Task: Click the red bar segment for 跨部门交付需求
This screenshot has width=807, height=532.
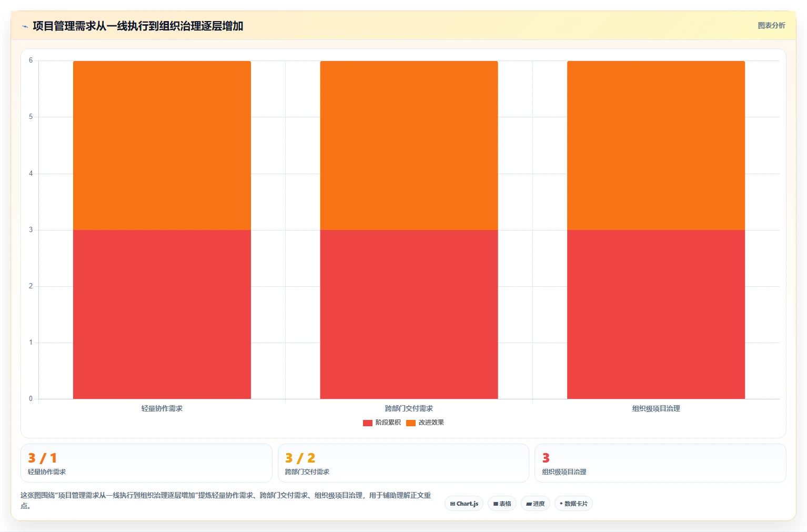Action: [x=409, y=314]
